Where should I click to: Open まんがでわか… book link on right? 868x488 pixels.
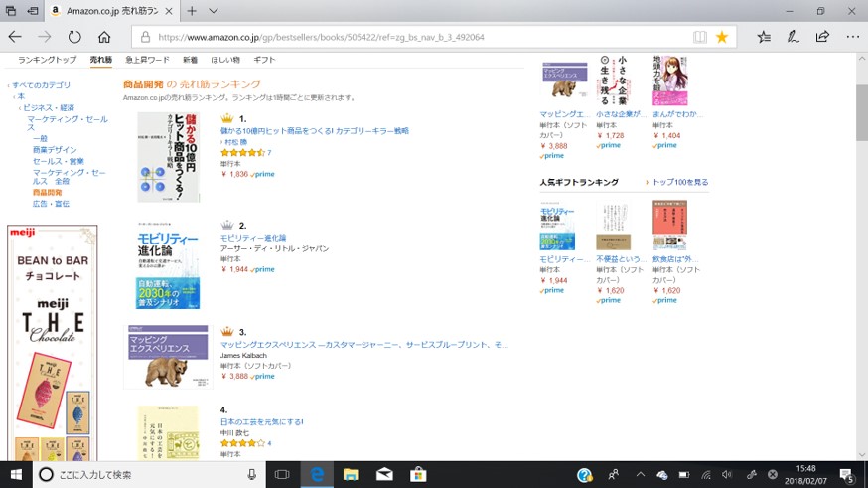point(677,114)
